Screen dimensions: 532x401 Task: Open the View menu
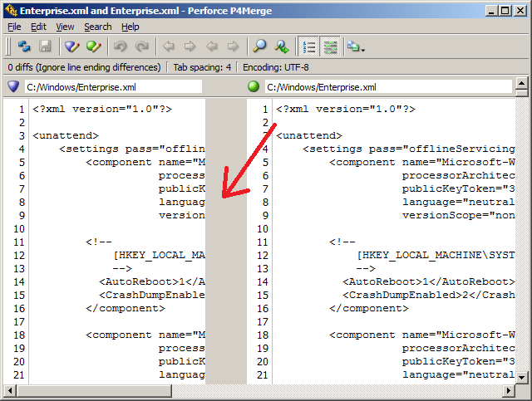tap(65, 27)
